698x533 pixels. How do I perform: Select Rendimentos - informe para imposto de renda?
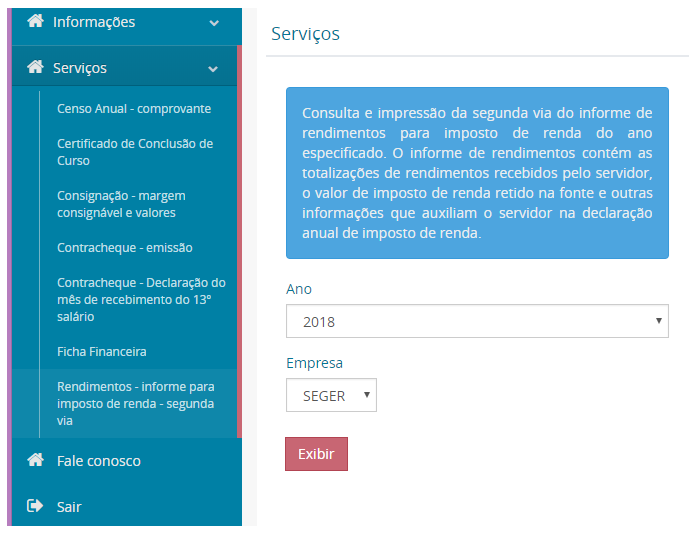pos(136,403)
